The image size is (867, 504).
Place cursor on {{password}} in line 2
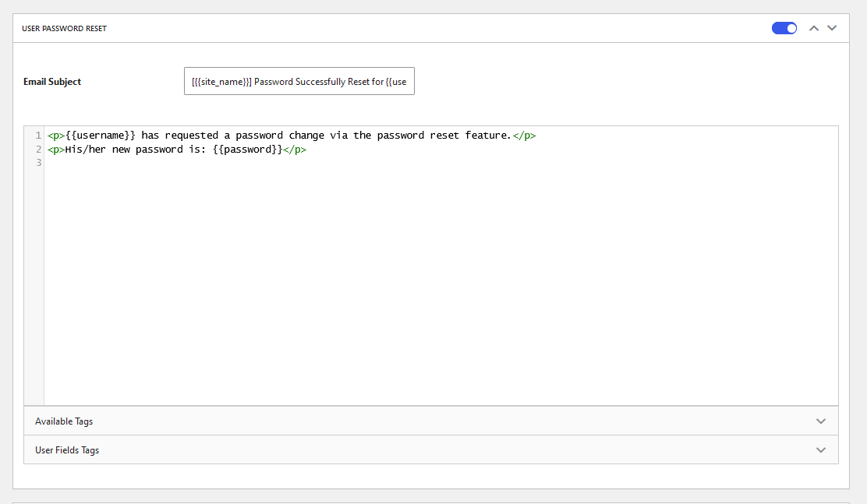246,150
